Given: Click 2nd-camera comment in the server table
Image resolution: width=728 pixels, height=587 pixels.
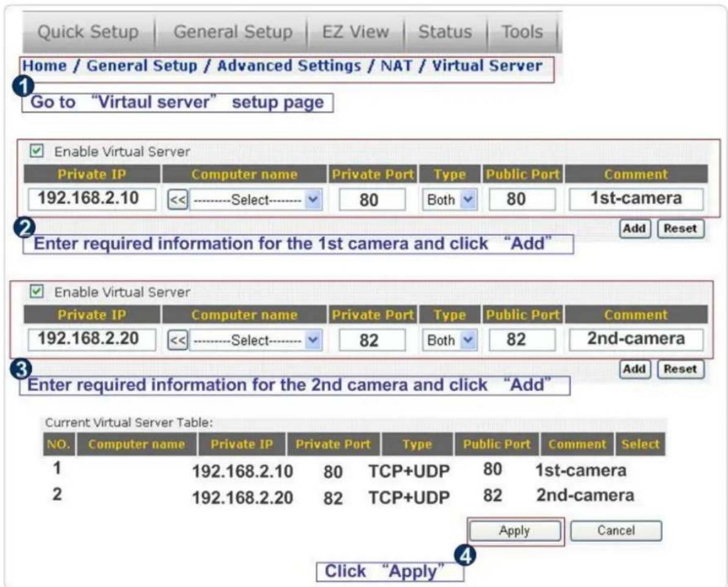Looking at the screenshot, I should point(585,495).
